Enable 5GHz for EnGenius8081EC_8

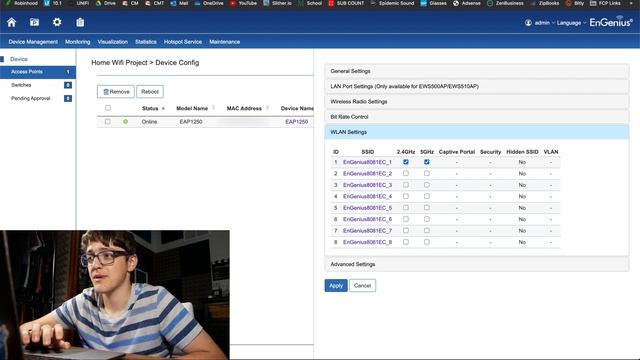[427, 242]
